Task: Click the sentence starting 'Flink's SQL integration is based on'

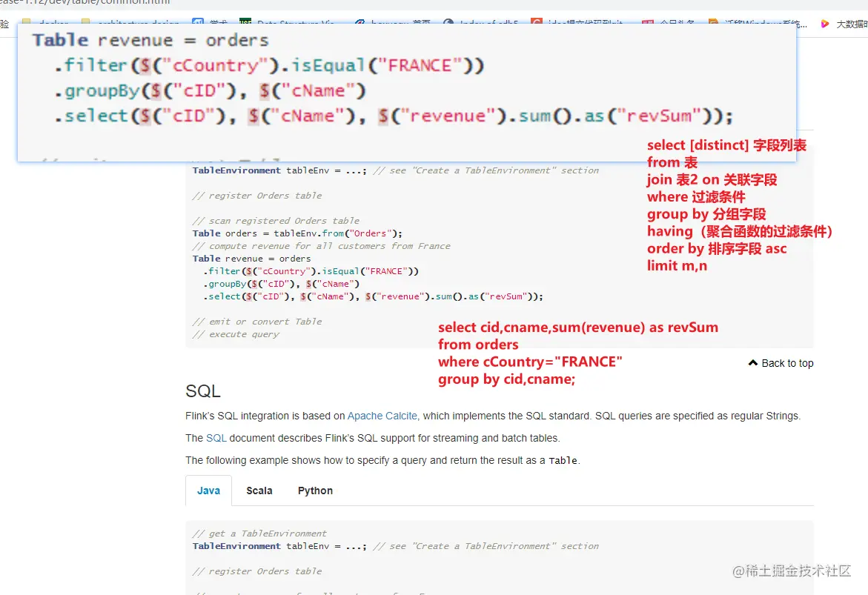Action: (x=493, y=416)
